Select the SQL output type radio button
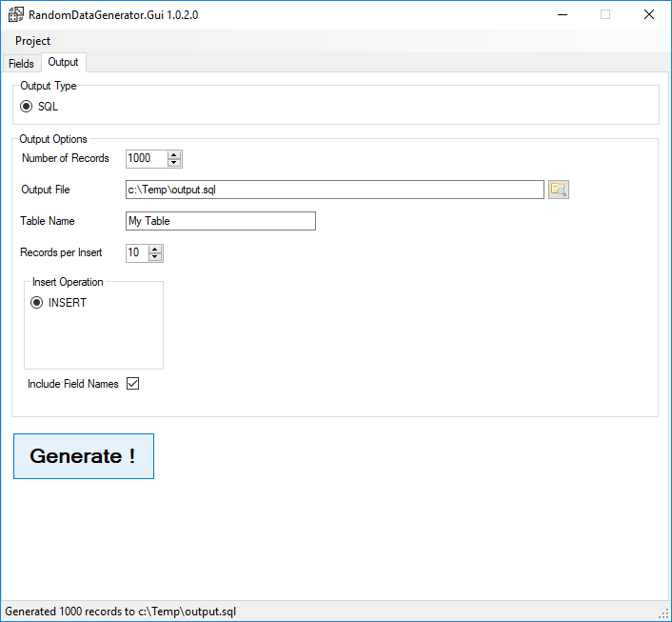The image size is (672, 622). point(26,107)
